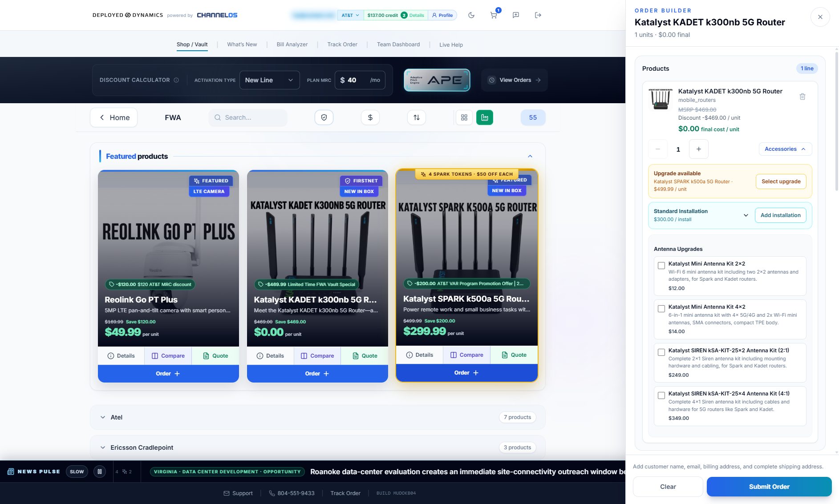Click the View Orders button
The width and height of the screenshot is (839, 504).
(x=515, y=80)
